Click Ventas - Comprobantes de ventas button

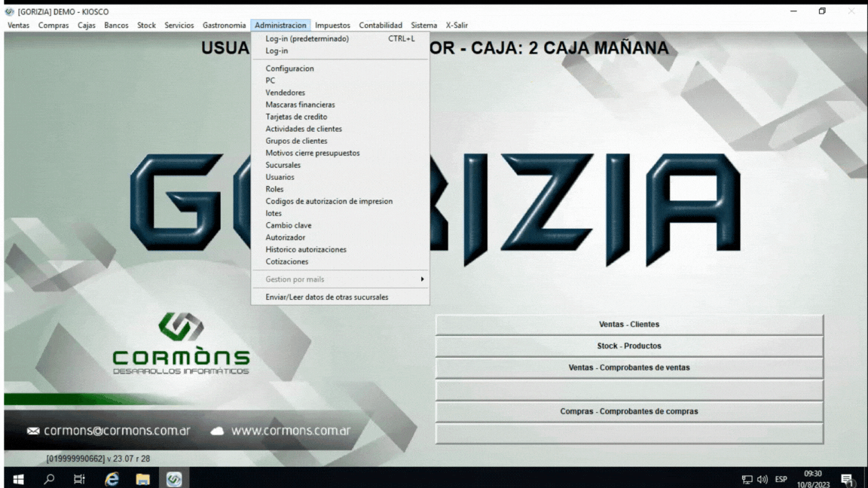point(629,368)
